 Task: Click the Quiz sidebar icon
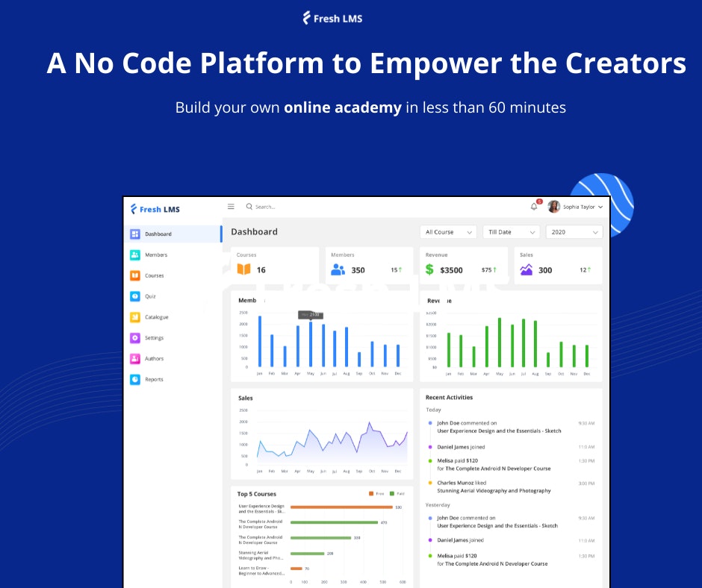pyautogui.click(x=134, y=295)
